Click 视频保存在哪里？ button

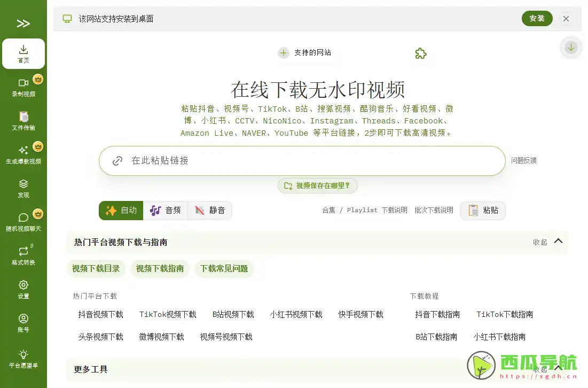tap(317, 186)
